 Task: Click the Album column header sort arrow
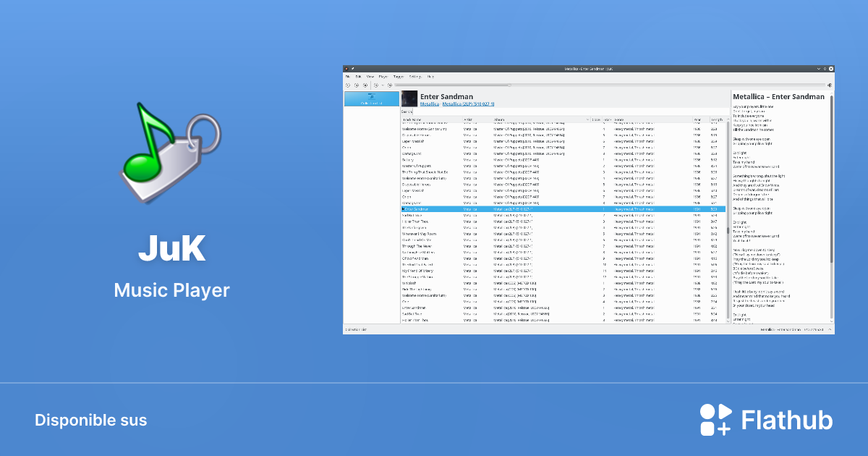(x=587, y=119)
